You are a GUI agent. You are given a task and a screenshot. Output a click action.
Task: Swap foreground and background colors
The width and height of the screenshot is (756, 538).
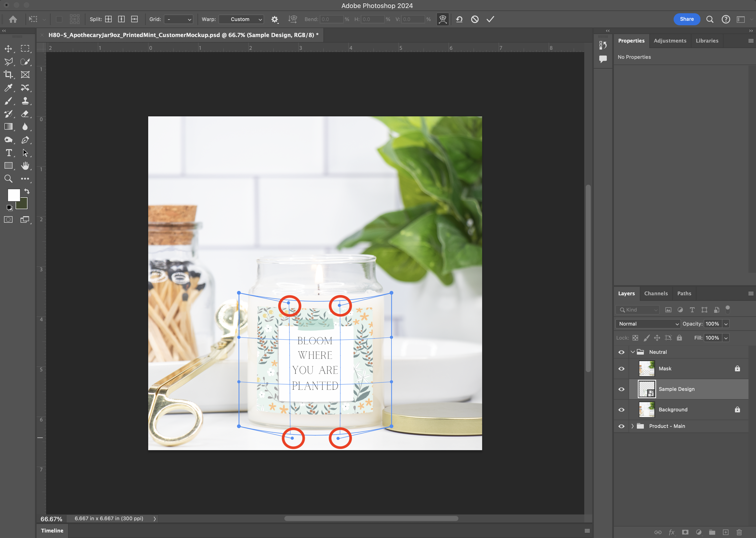(x=27, y=191)
